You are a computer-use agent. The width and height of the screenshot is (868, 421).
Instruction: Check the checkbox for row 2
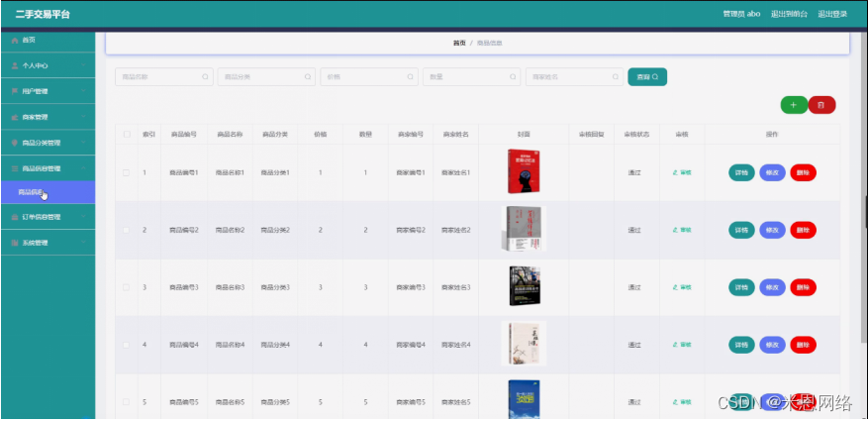[x=127, y=230]
